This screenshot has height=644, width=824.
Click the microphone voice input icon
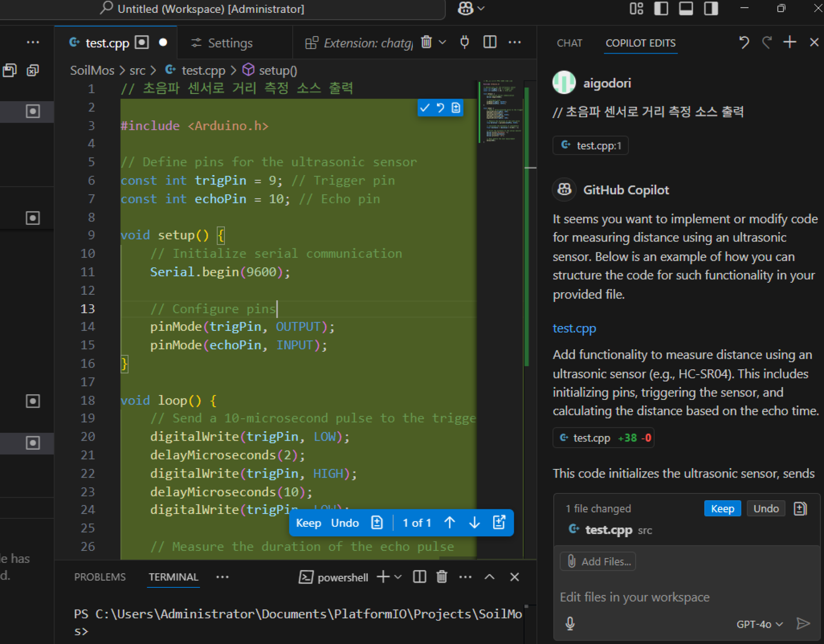[x=570, y=623]
